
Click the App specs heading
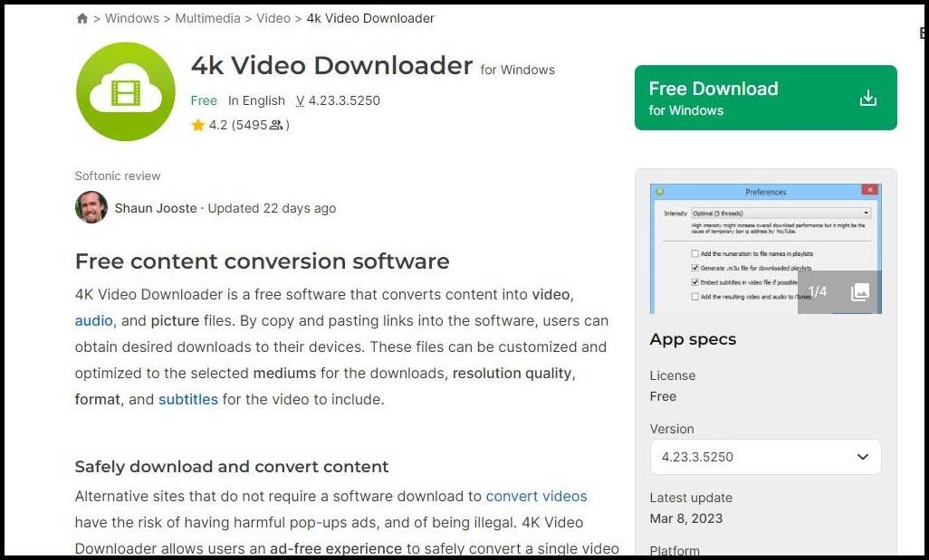pos(693,339)
